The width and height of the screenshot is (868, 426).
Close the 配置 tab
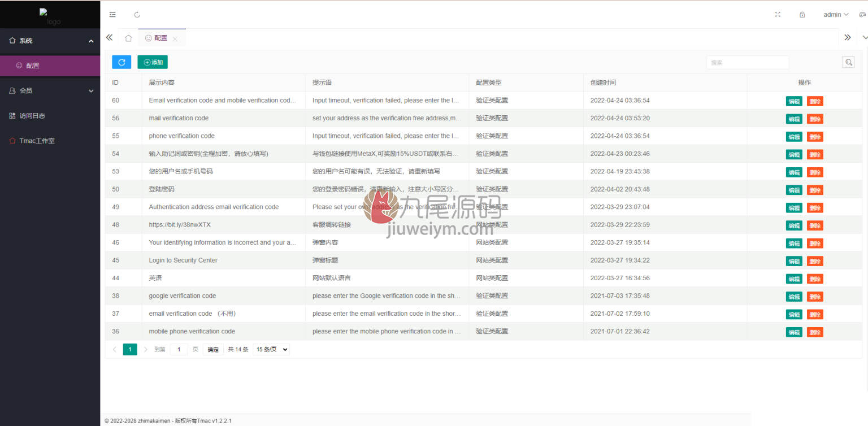pyautogui.click(x=175, y=38)
